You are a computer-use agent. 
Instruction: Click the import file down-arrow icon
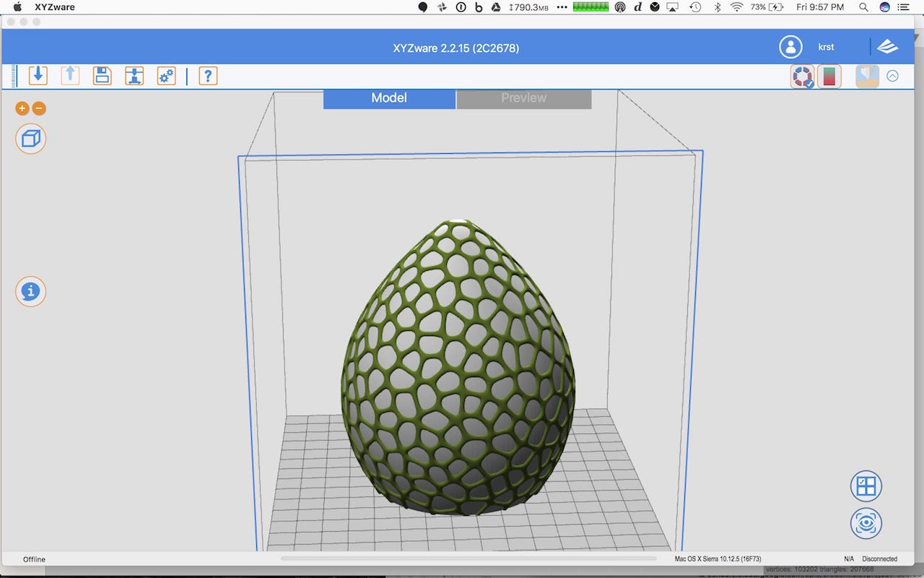click(x=38, y=75)
